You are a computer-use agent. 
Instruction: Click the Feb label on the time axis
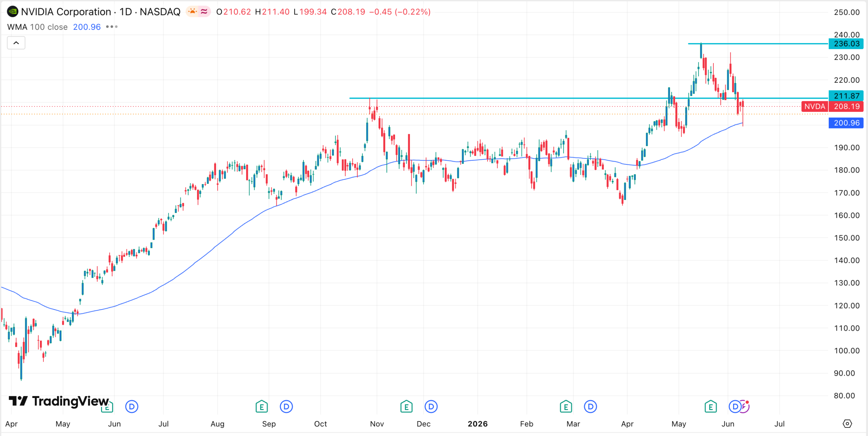point(527,424)
